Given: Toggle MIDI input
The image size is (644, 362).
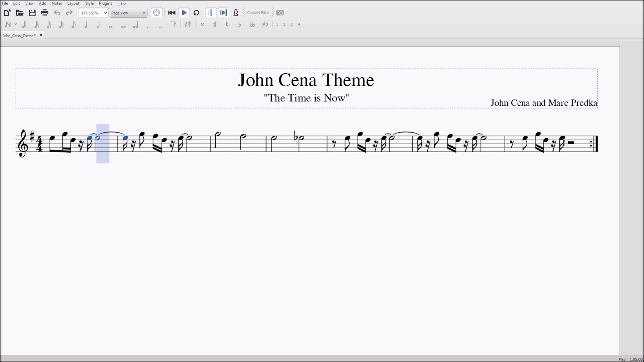Looking at the screenshot, I should click(157, 13).
